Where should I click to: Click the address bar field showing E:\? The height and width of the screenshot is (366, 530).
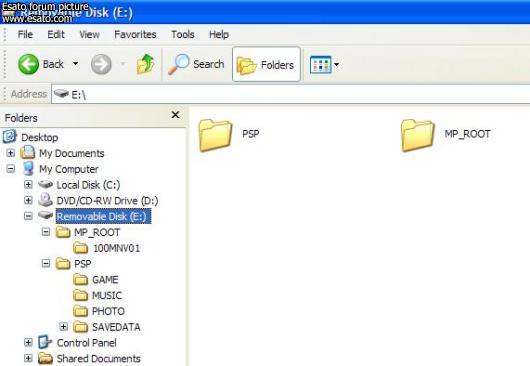291,94
